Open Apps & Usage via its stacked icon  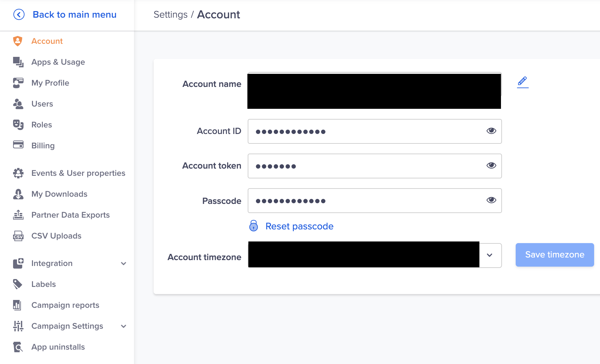click(18, 62)
